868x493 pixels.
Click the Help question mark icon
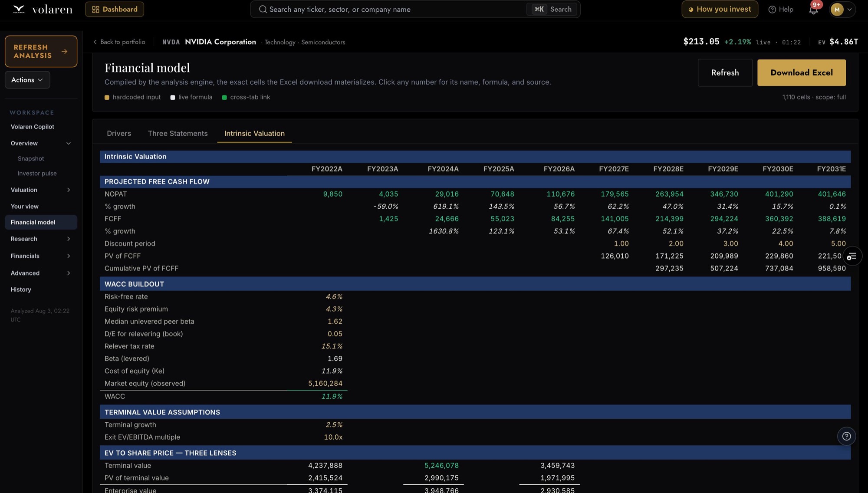click(x=772, y=9)
